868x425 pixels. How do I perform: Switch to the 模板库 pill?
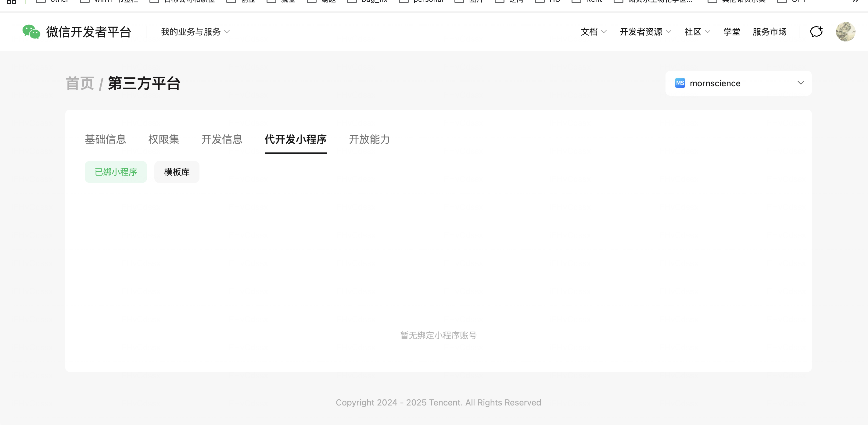(x=177, y=172)
